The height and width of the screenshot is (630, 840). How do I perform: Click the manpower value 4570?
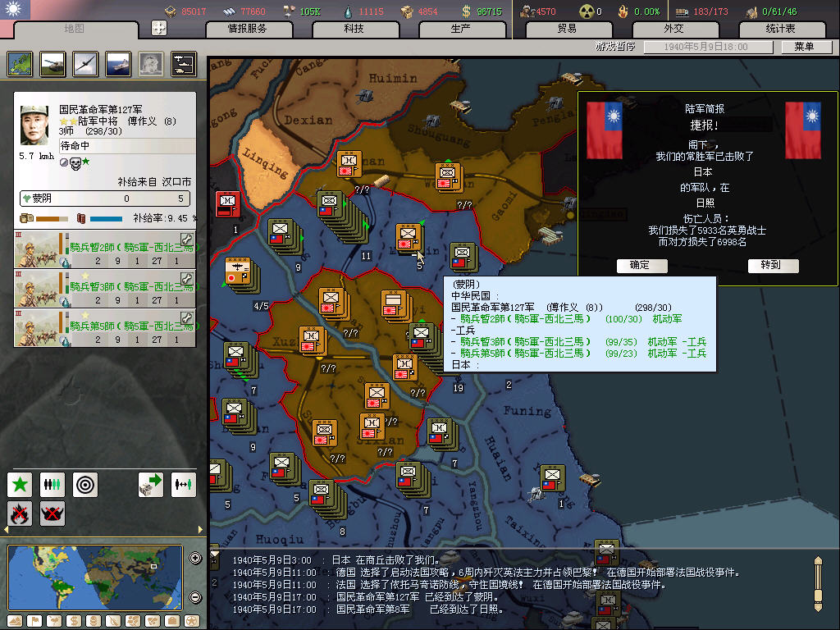[x=545, y=11]
